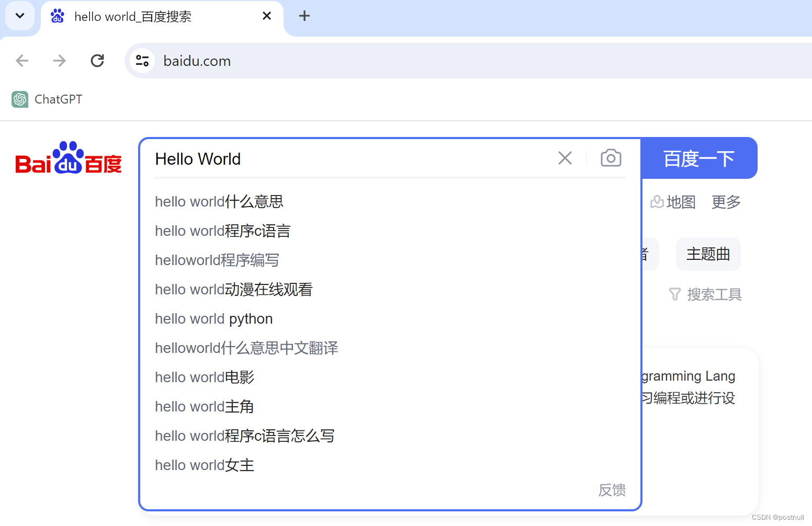Open 搜索工具 search tools
Screen dimensions: 812x526
tap(705, 294)
